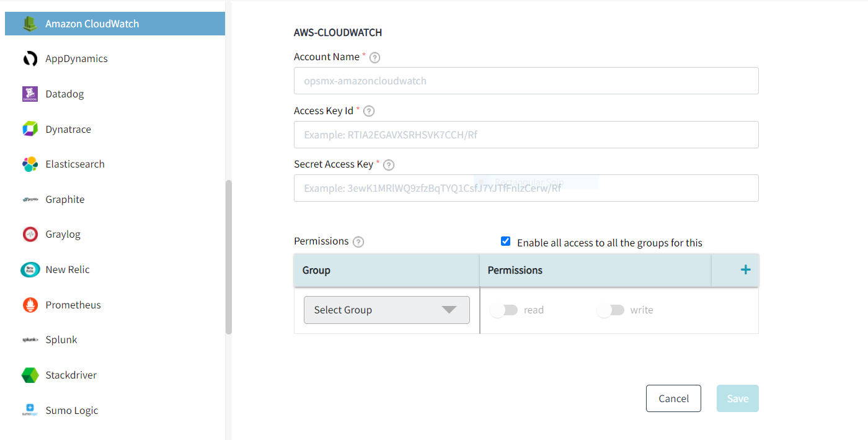The height and width of the screenshot is (440, 868).
Task: Open the Elasticsearch integration
Action: (x=29, y=164)
